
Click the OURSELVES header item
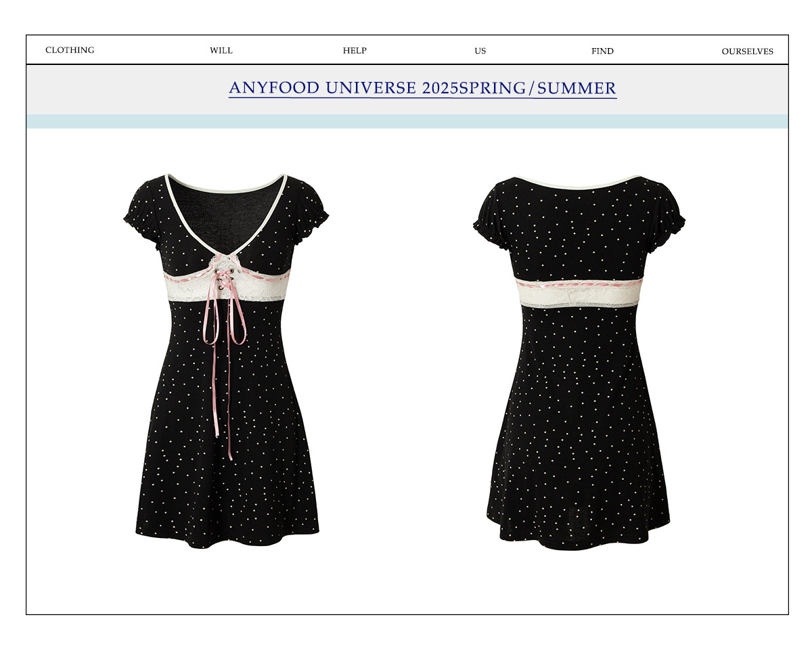747,51
